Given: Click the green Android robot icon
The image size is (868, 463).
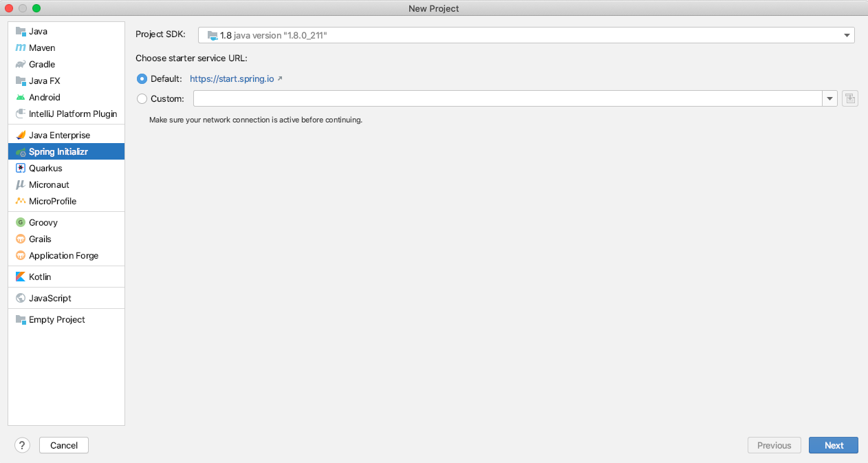Looking at the screenshot, I should coord(21,97).
